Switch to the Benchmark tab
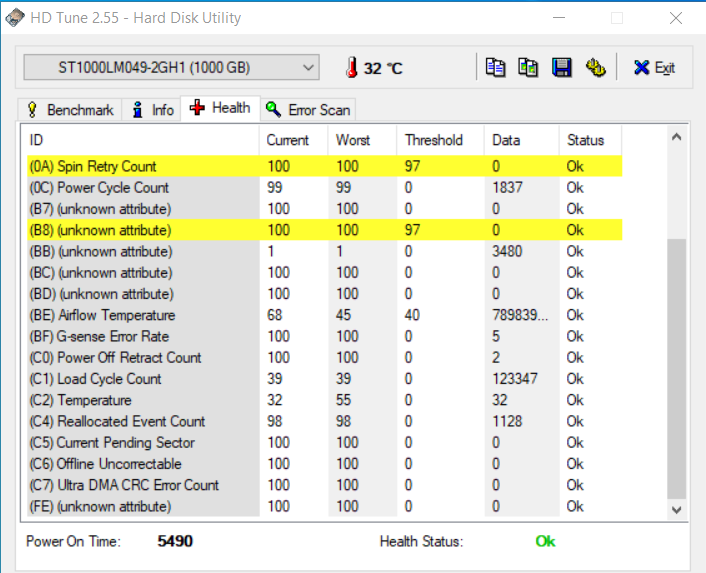706x573 pixels. tap(70, 110)
